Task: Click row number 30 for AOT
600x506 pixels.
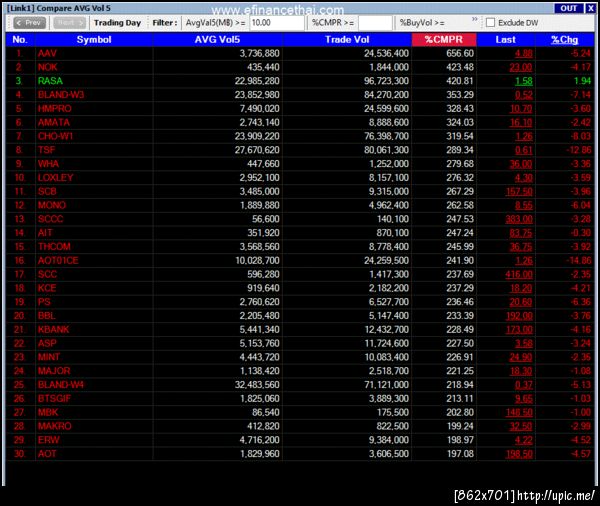Action: pos(20,453)
